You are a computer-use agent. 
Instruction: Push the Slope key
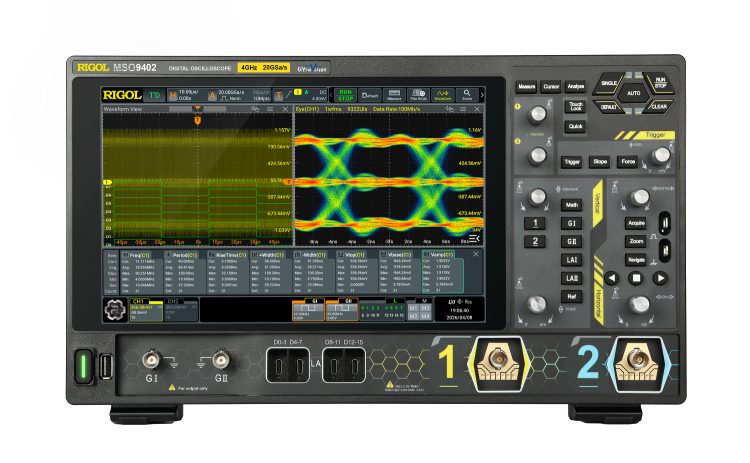pos(600,162)
